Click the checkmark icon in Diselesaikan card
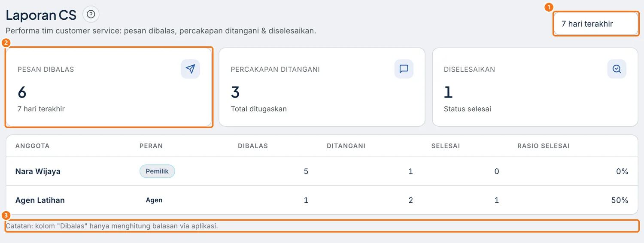The image size is (644, 243). tap(617, 69)
